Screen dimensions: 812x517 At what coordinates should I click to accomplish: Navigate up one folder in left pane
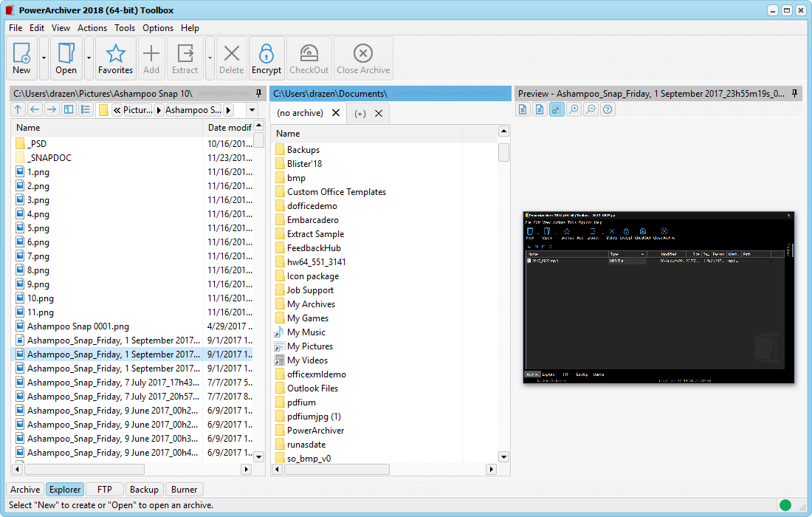pos(18,110)
